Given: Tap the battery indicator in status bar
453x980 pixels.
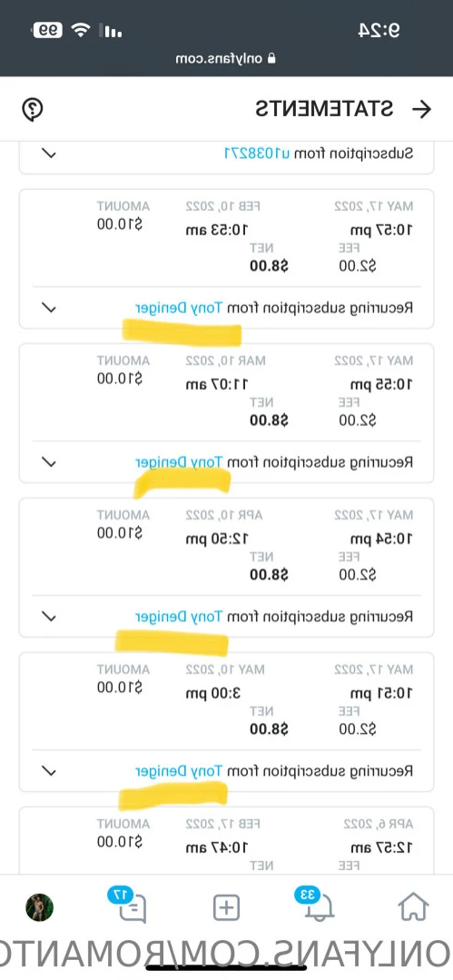Looking at the screenshot, I should (48, 29).
